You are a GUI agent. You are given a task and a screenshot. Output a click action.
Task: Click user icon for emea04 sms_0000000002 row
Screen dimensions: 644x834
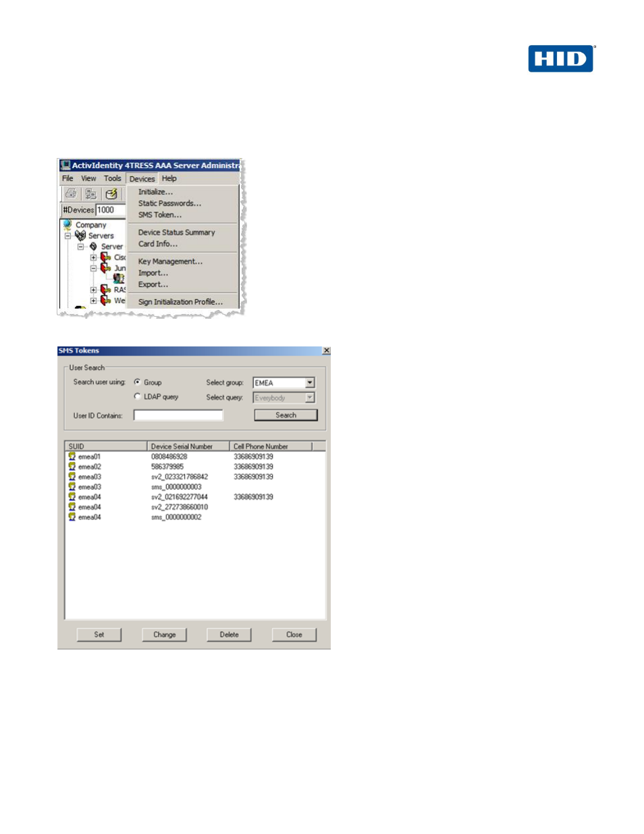coord(72,517)
